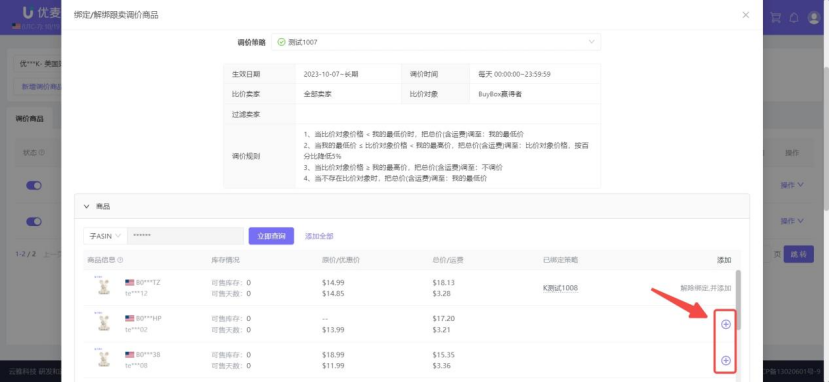Click the ASIN text B0***TZ
Image resolution: width=830 pixels, height=382 pixels.
click(x=148, y=283)
